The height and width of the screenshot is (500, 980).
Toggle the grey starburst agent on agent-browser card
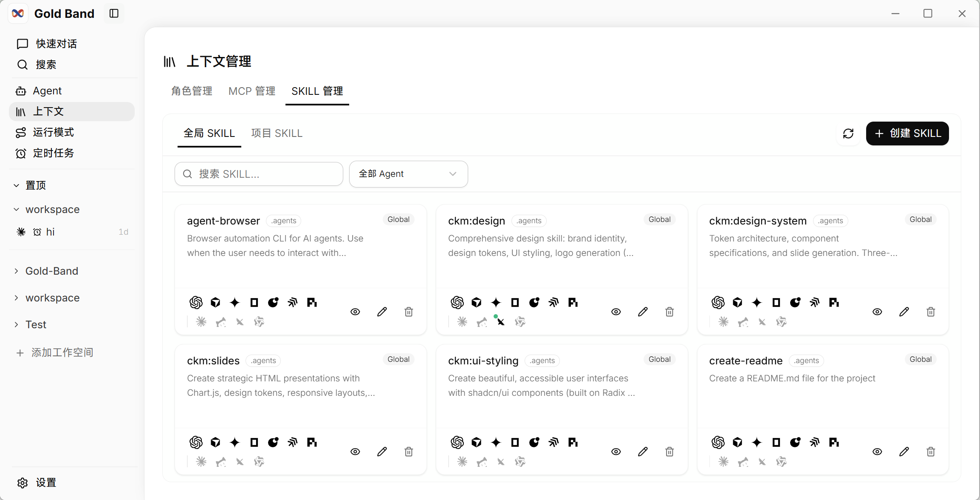click(201, 322)
